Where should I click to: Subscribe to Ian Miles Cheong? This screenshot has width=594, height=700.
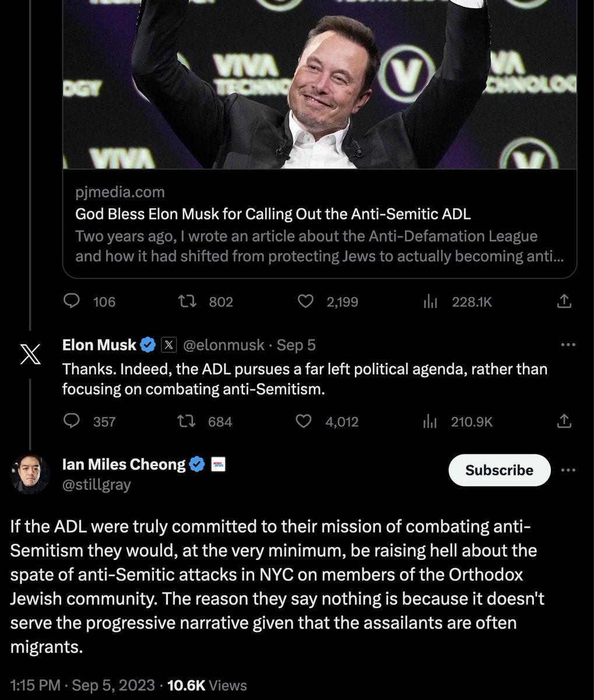click(x=499, y=470)
